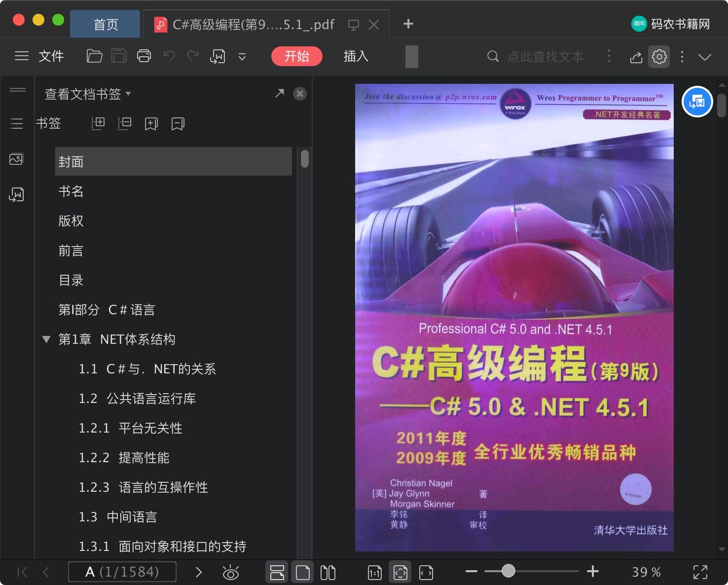Select the 1.1 C#与.NET的关系 bookmark
This screenshot has height=585, width=728.
tap(147, 369)
